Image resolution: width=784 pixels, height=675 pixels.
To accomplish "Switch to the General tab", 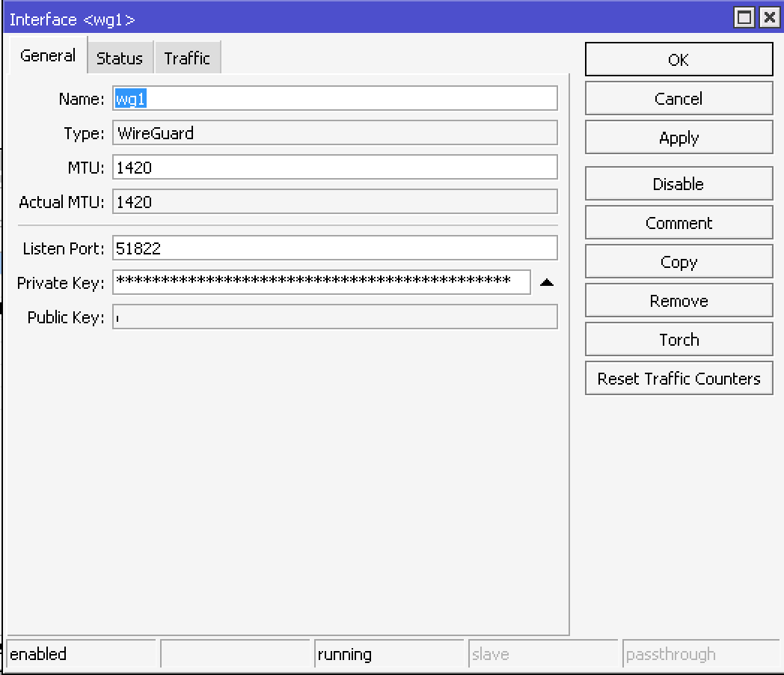I will coord(48,55).
